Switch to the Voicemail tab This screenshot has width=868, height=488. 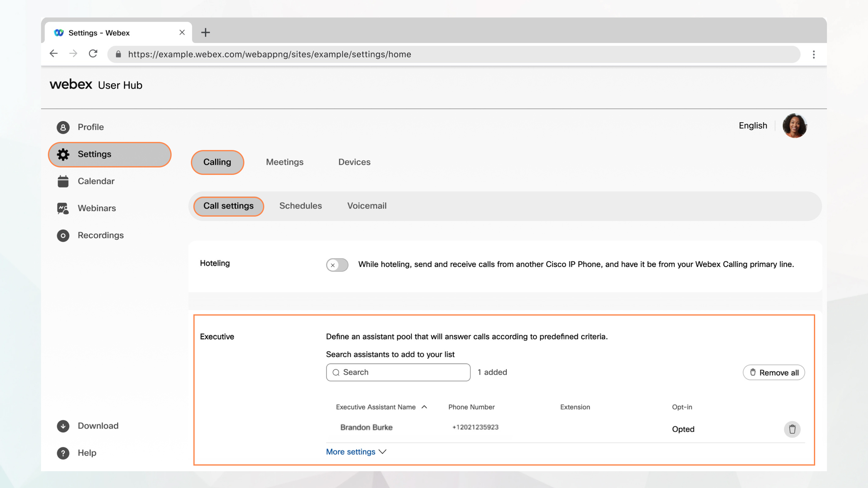pos(367,206)
